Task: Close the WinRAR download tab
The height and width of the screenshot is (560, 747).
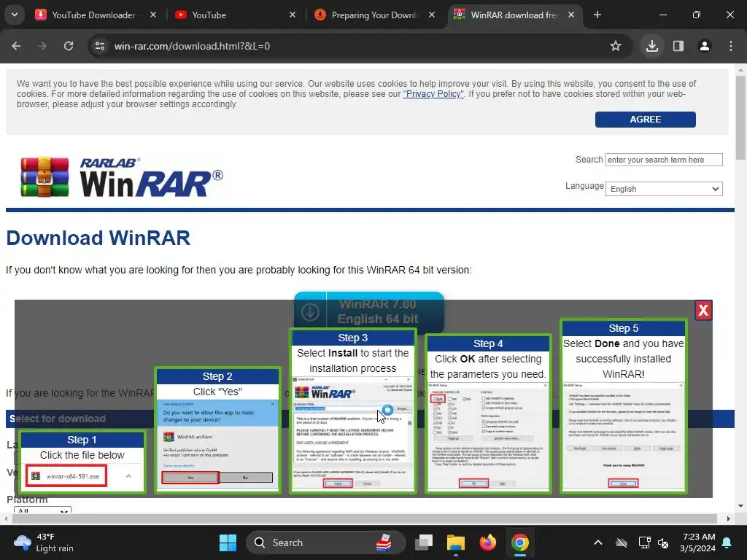Action: 571,15
